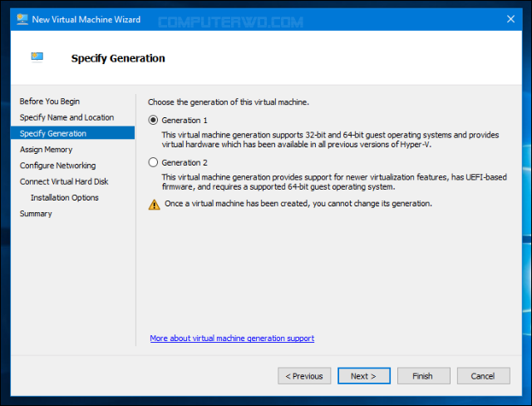The height and width of the screenshot is (406, 532).
Task: Select the Specify Generation step
Action: (x=72, y=133)
